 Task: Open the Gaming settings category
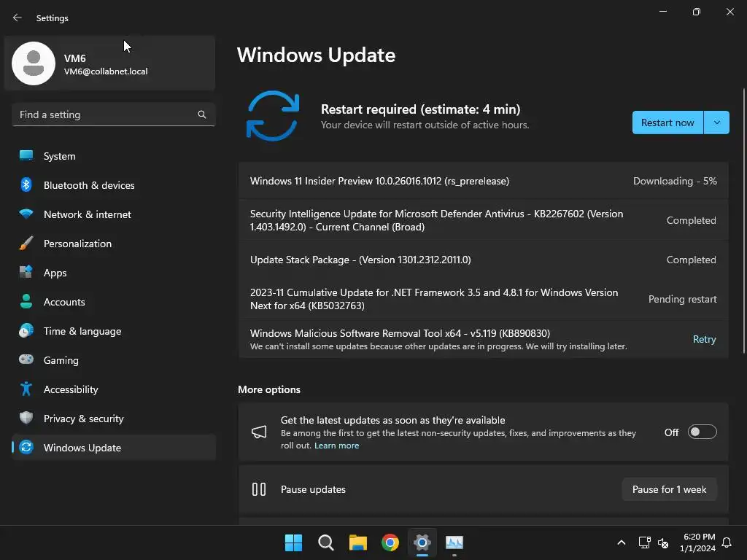(113, 359)
